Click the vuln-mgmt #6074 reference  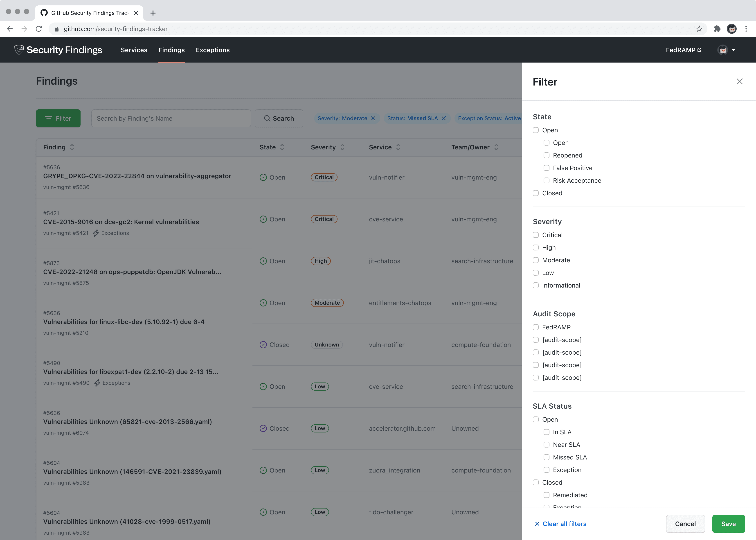pos(66,433)
